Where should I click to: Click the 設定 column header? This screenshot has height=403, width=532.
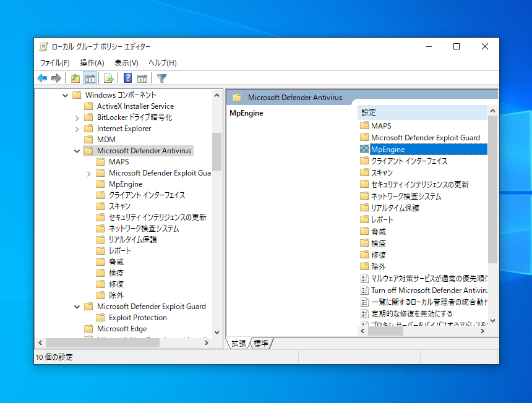[x=421, y=112]
